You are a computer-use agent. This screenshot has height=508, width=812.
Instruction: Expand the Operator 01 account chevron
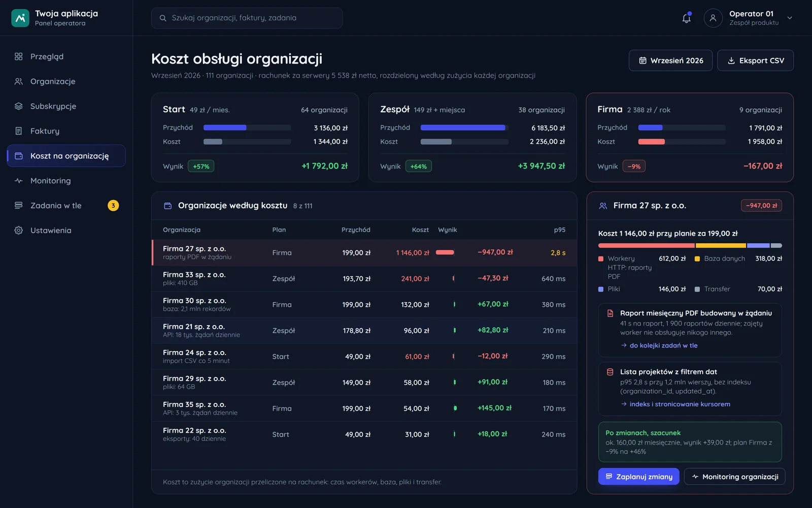click(790, 18)
